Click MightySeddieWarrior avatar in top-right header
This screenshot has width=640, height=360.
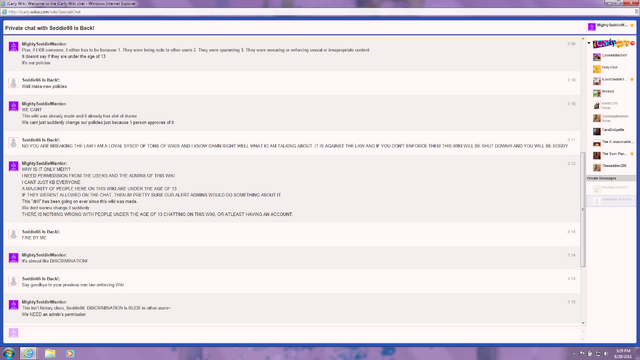click(x=591, y=27)
